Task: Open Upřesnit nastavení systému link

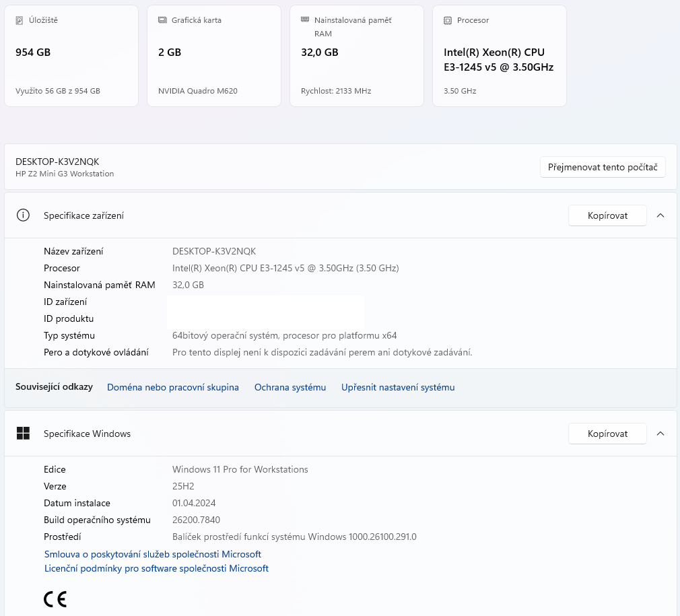Action: (x=398, y=387)
